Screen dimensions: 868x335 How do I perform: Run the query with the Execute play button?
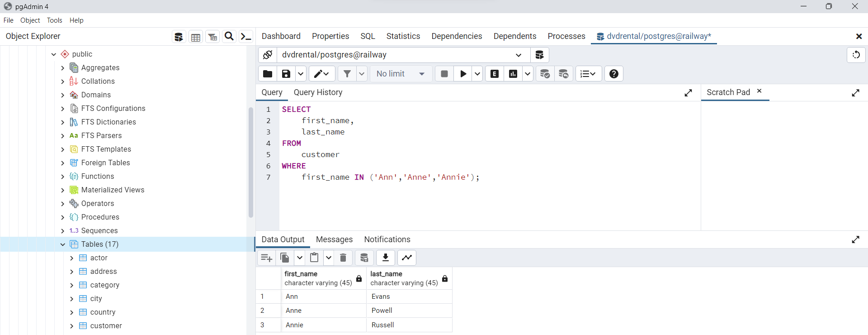[x=463, y=74]
